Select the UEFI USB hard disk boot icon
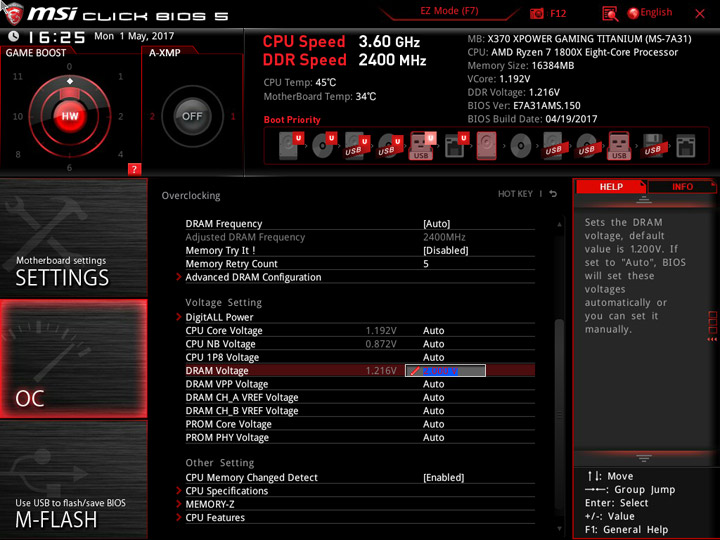Image resolution: width=720 pixels, height=540 pixels. (x=357, y=146)
